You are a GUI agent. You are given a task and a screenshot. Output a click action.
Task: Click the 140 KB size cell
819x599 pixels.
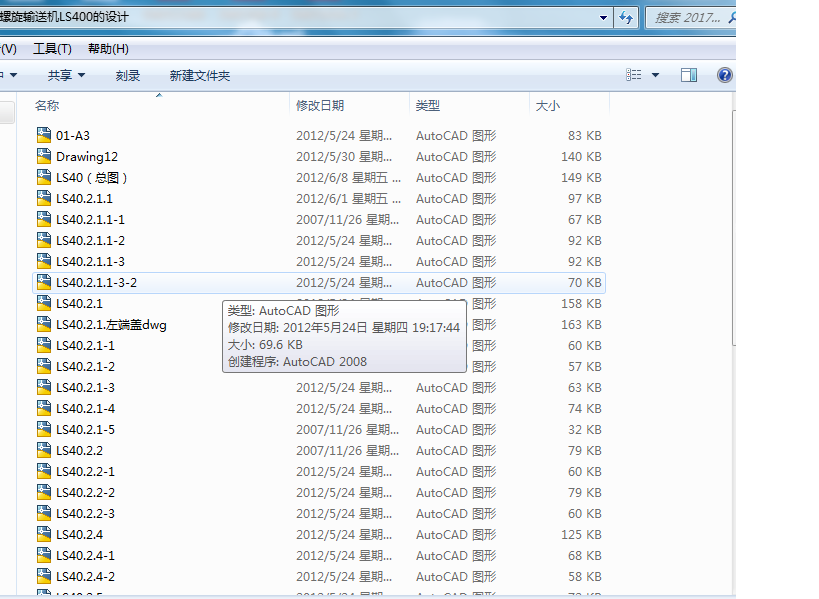(581, 157)
